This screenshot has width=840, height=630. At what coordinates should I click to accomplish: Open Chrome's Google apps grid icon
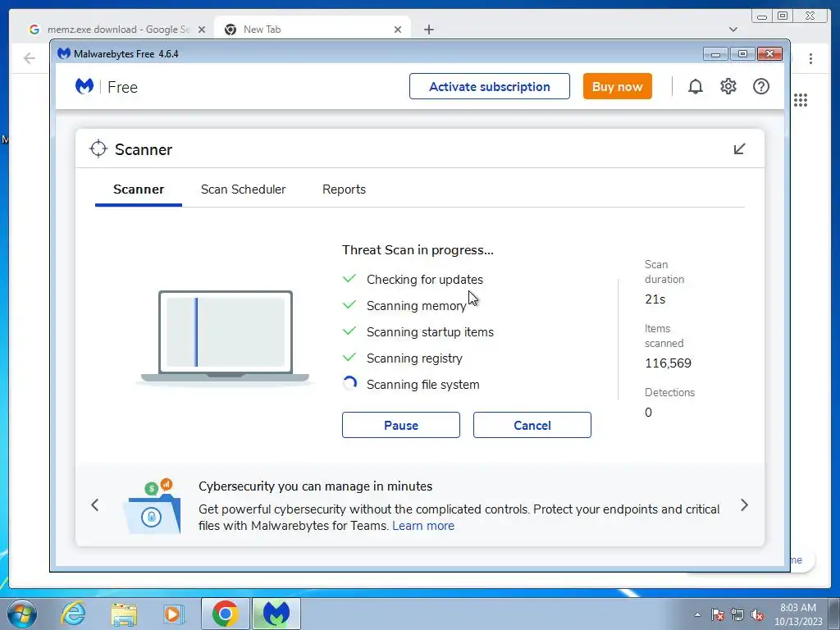[801, 100]
